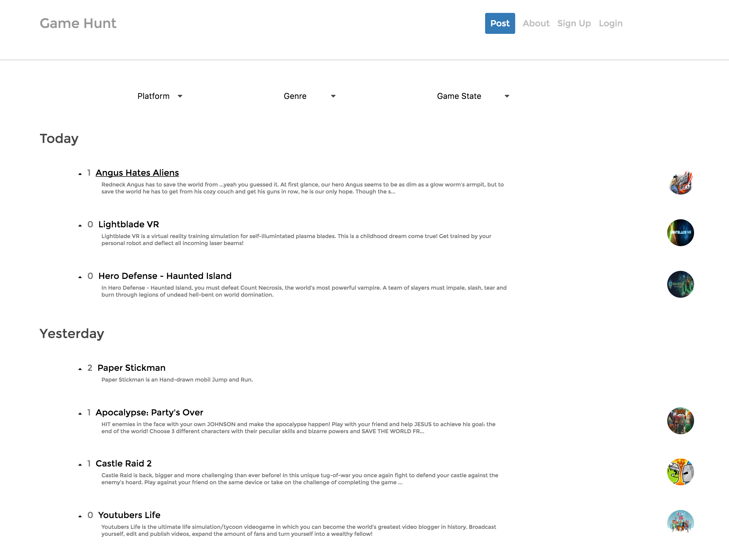Open the Sign Up page
This screenshot has width=729, height=560.
[574, 23]
